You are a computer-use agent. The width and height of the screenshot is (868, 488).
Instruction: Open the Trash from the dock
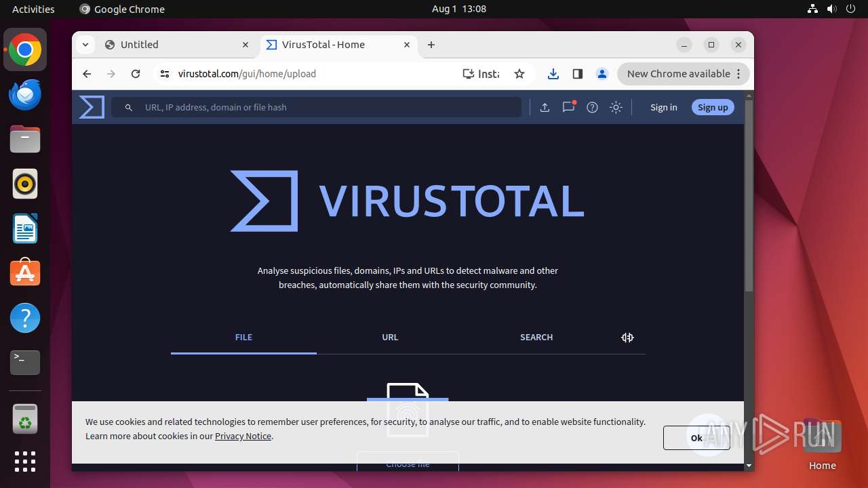pos(25,419)
